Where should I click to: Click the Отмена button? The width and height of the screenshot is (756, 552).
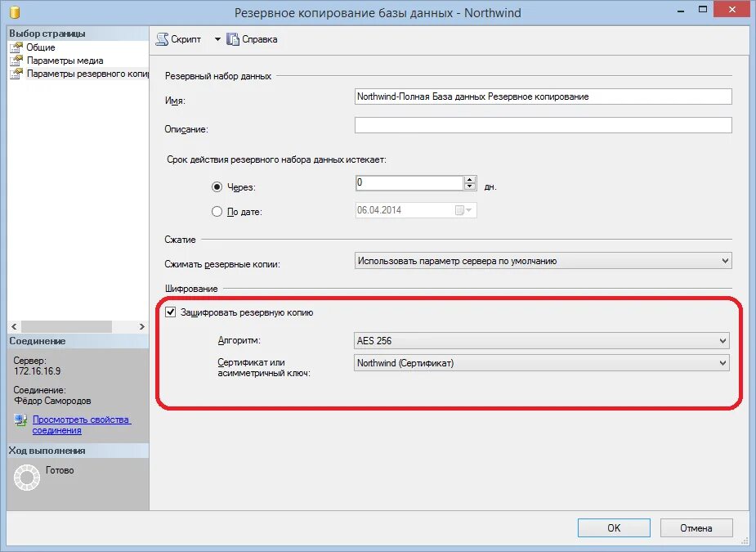point(696,527)
